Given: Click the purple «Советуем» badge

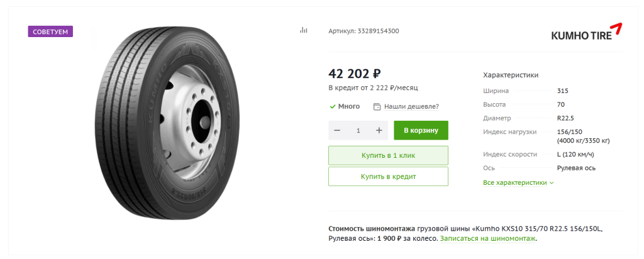Looking at the screenshot, I should coord(50,31).
